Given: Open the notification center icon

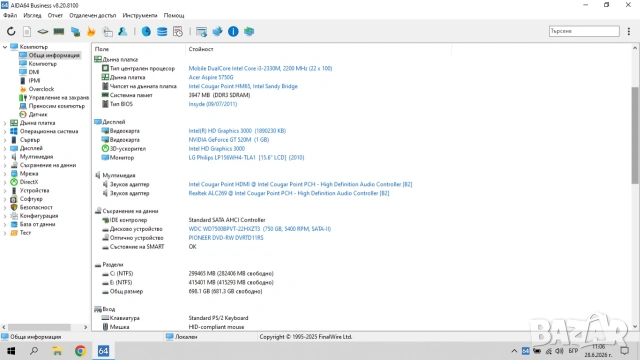Looking at the screenshot, I should pos(624,351).
